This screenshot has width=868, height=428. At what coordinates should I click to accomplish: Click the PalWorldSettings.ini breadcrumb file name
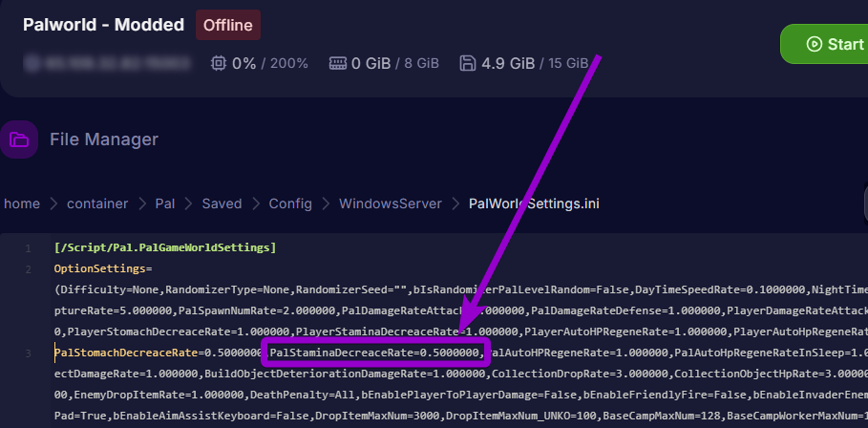pyautogui.click(x=534, y=203)
